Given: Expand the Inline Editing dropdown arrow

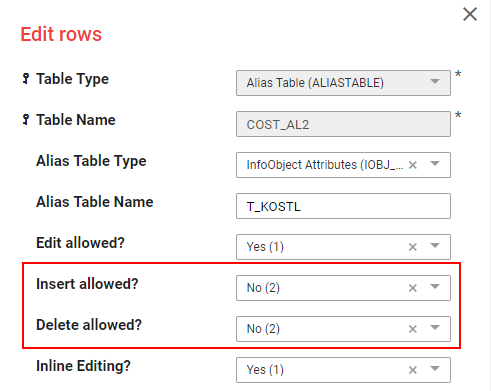Looking at the screenshot, I should coord(435,369).
